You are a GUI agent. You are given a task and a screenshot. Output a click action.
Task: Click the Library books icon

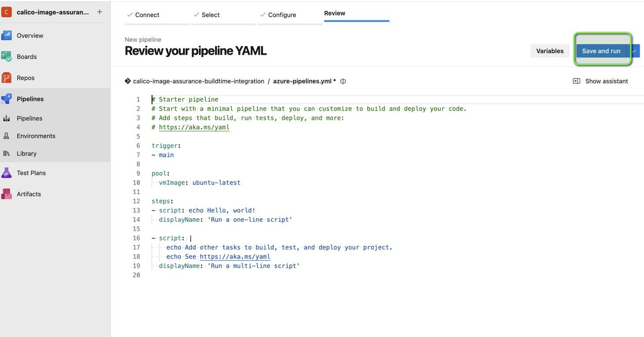pos(7,154)
